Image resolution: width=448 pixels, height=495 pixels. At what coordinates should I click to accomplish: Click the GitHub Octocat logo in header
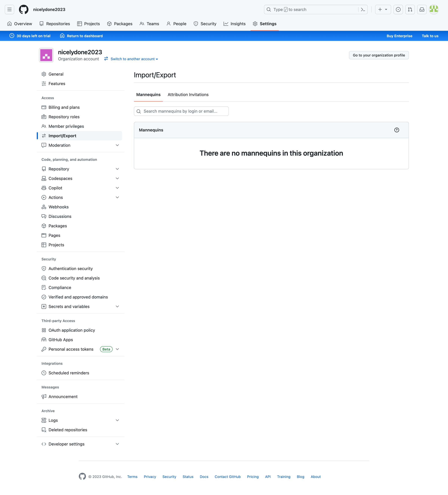point(24,10)
